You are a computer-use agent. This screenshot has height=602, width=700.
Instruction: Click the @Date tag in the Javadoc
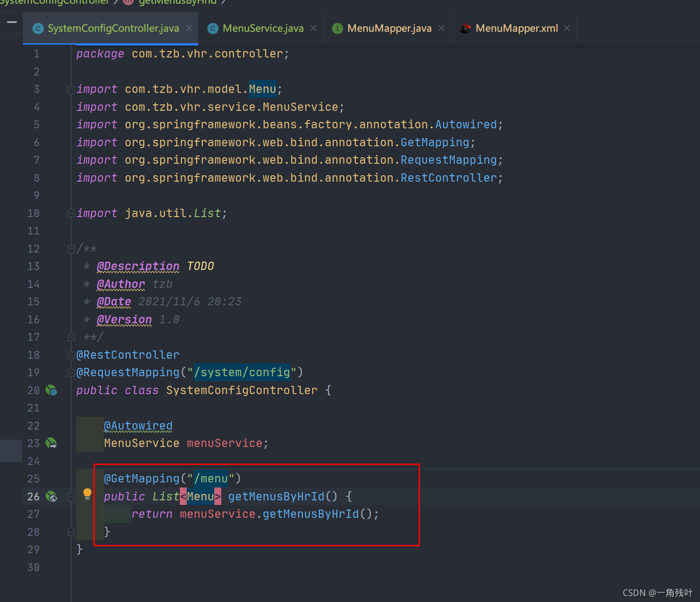tap(114, 302)
